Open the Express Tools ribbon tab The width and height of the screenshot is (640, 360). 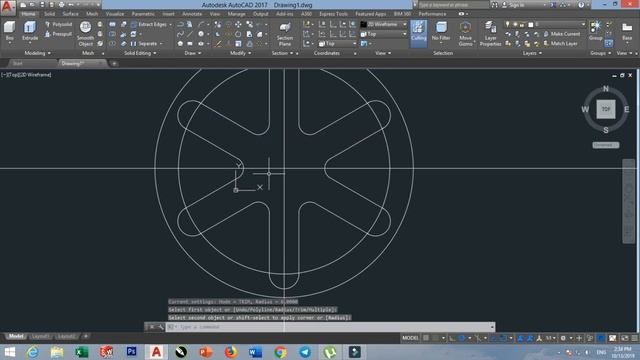pyautogui.click(x=333, y=14)
